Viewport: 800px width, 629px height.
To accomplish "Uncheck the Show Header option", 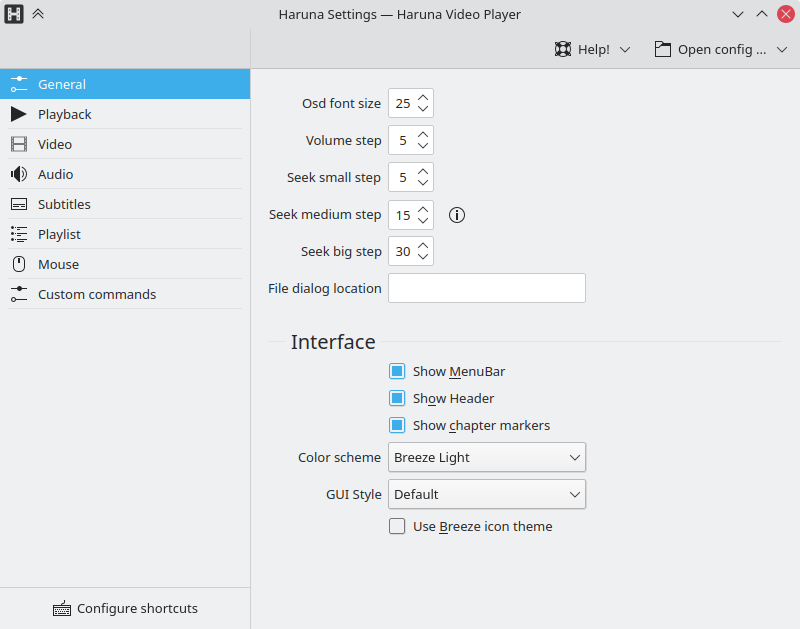I will coord(397,398).
